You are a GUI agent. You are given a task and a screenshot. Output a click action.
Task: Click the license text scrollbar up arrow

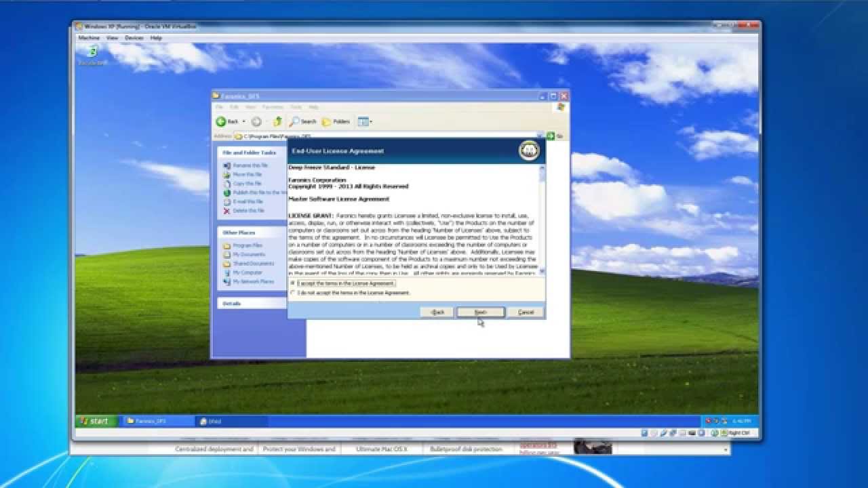(542, 167)
